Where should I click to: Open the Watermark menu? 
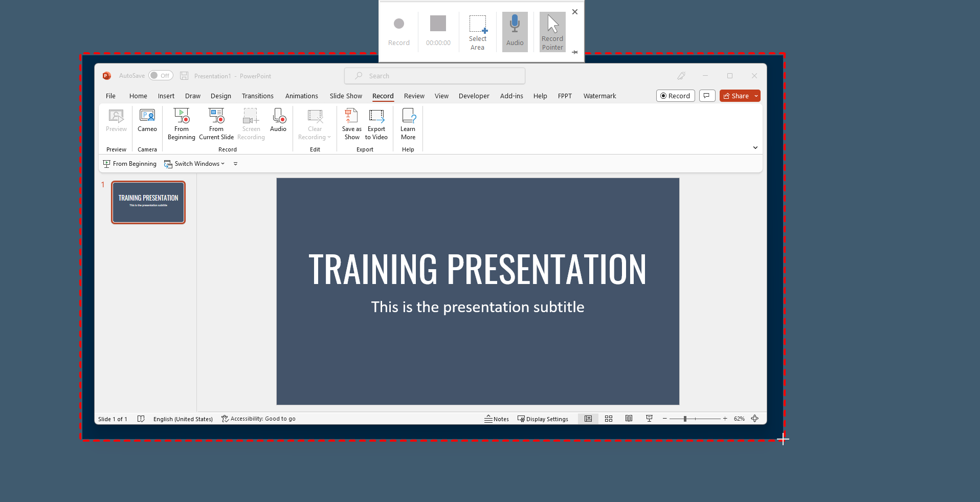(x=599, y=96)
